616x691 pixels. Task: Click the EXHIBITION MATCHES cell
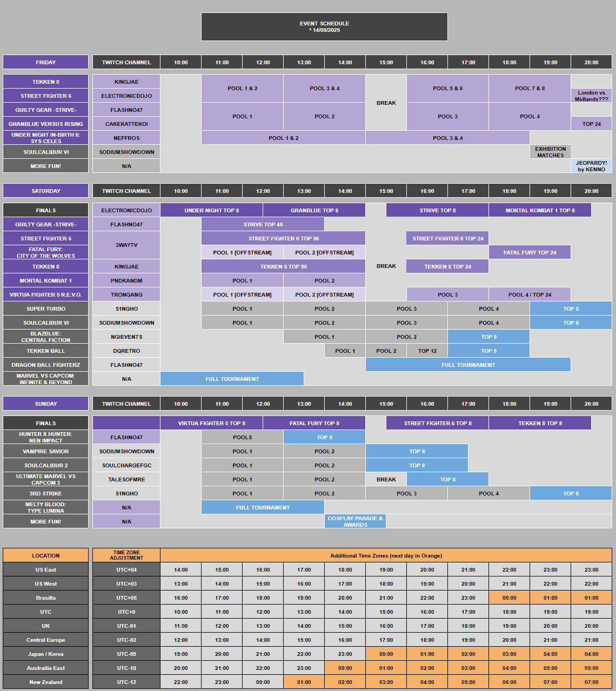[x=550, y=152]
